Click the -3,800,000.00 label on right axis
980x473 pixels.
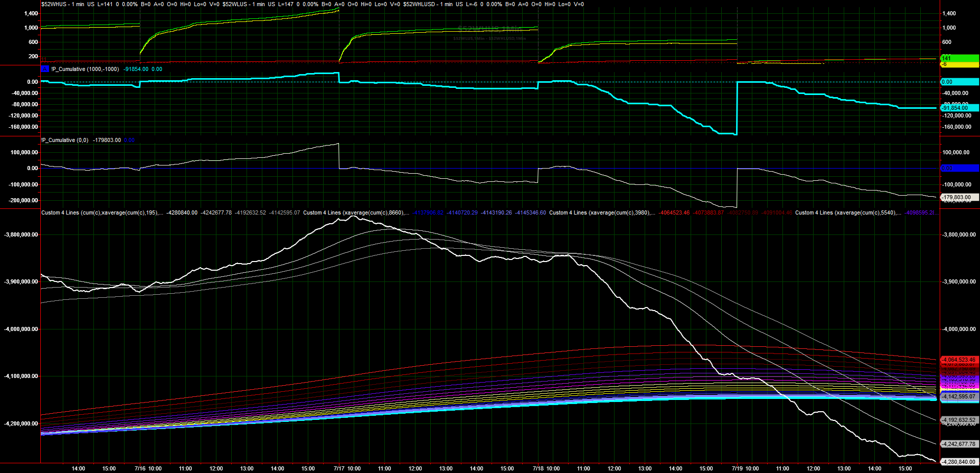(x=959, y=234)
